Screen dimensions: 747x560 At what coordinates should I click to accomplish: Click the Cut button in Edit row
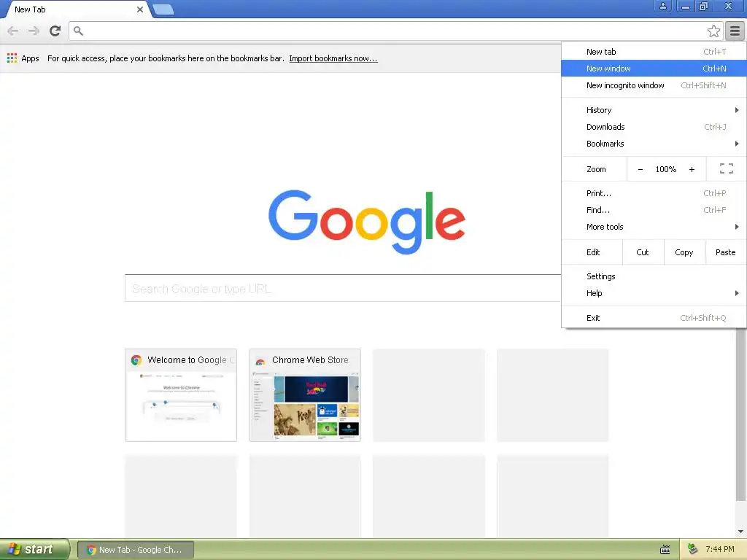643,252
